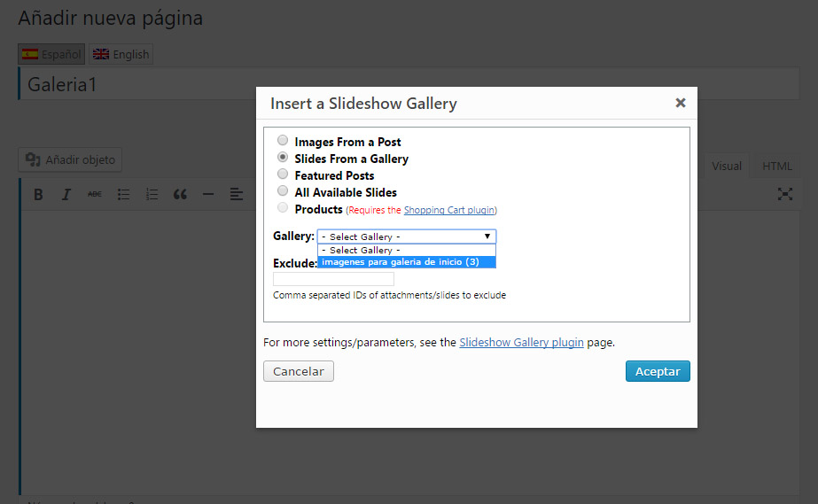Open the Slideshow Gallery plugin link
The width and height of the screenshot is (818, 504).
click(x=521, y=343)
